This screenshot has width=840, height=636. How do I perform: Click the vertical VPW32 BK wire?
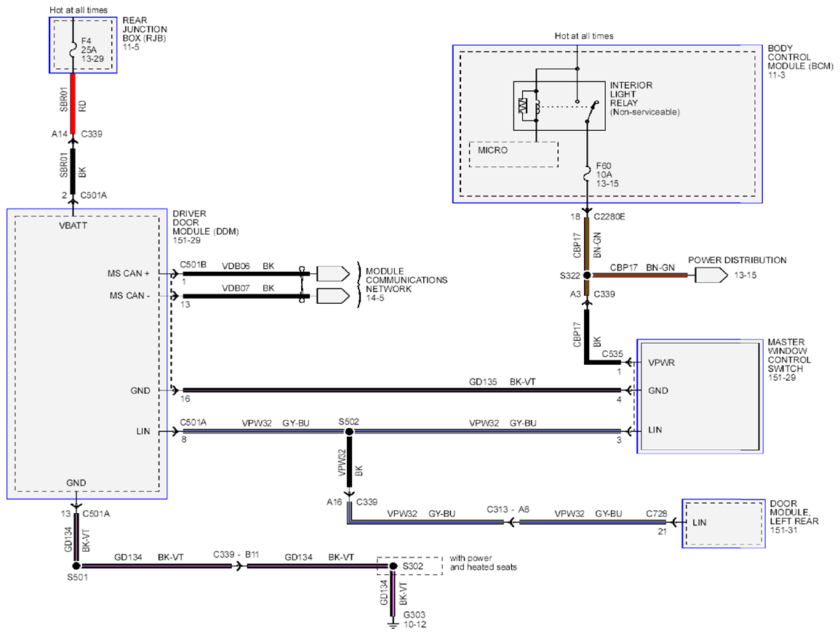[349, 462]
